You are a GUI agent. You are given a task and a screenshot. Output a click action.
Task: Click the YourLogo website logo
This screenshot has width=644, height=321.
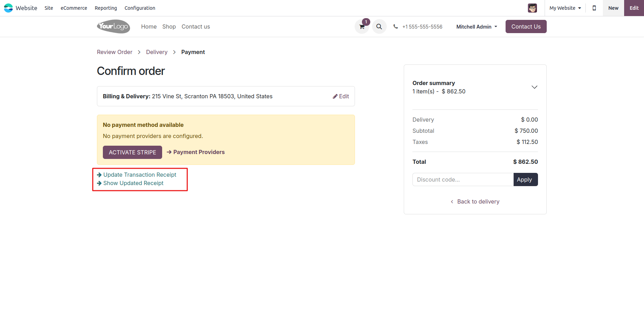click(113, 26)
